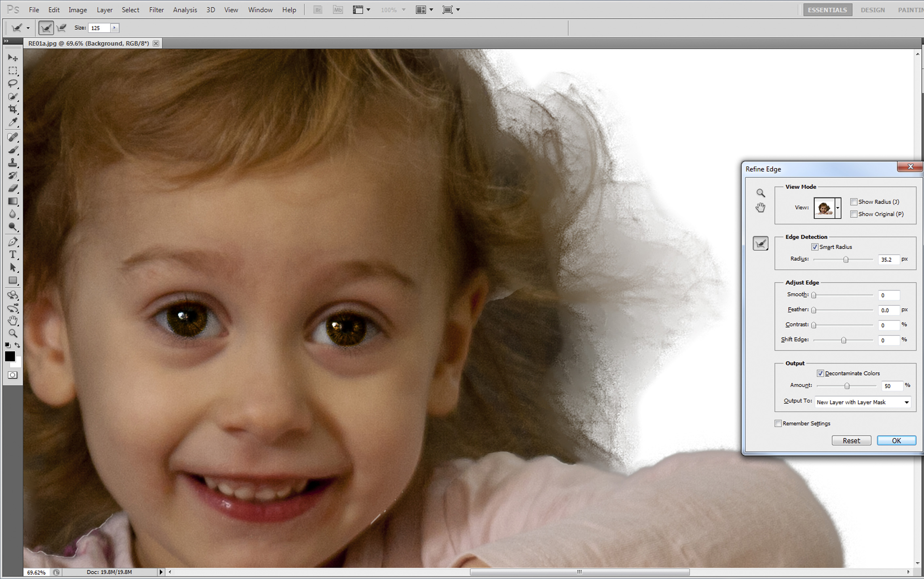This screenshot has height=579, width=924.
Task: Select the History Brush tool
Action: (13, 176)
